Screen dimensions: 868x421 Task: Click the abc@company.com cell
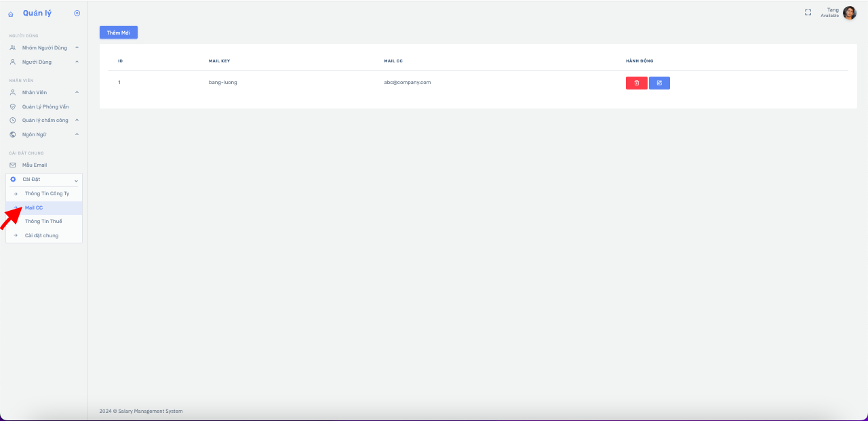(x=407, y=82)
